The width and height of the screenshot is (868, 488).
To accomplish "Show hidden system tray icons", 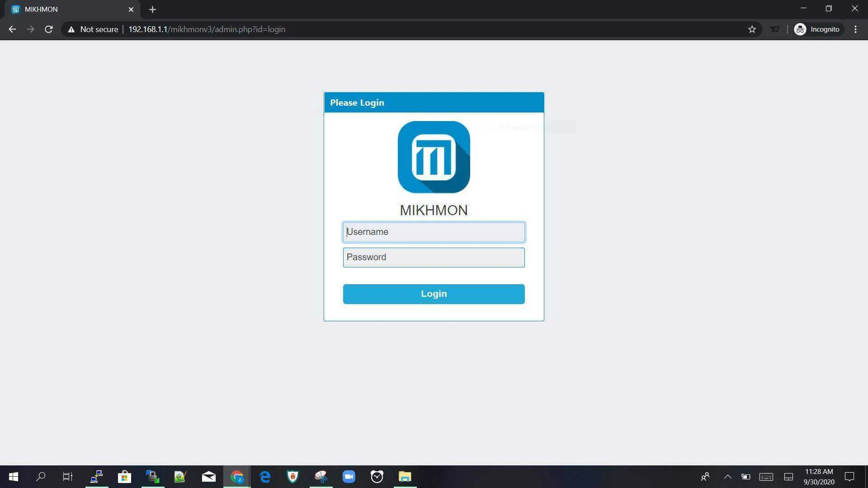I will click(727, 477).
